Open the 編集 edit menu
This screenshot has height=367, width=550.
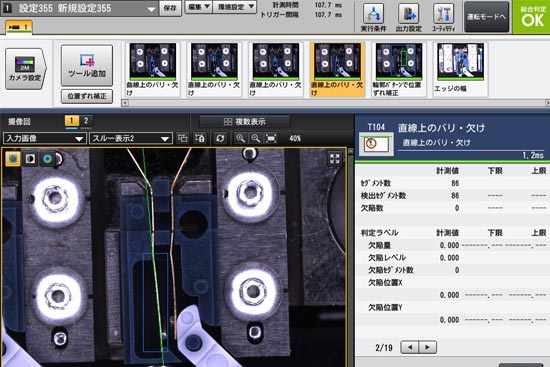(x=199, y=7)
